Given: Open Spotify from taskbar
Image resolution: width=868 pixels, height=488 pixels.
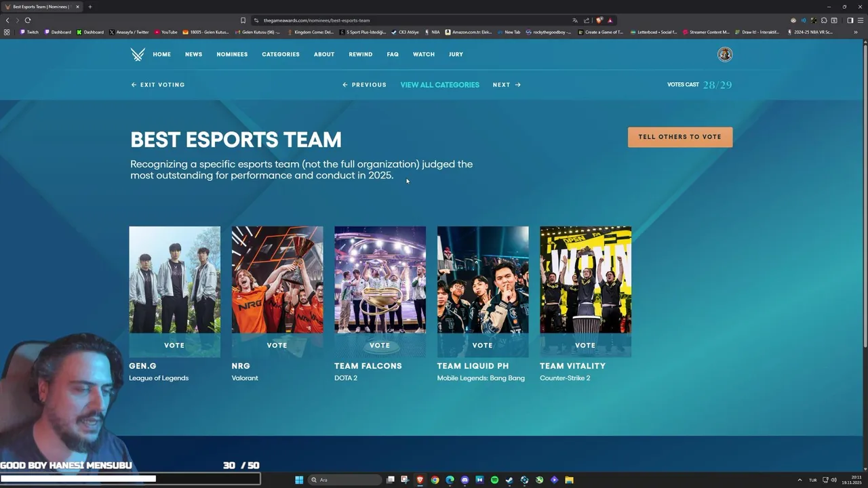Looking at the screenshot, I should (494, 480).
